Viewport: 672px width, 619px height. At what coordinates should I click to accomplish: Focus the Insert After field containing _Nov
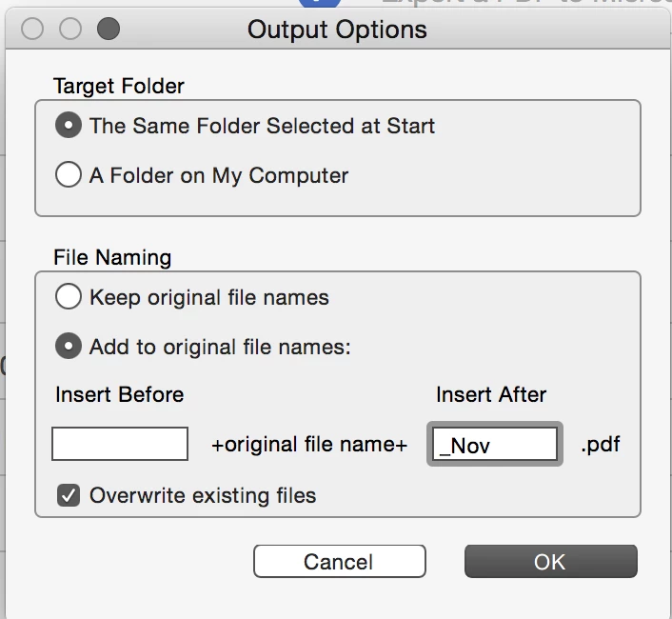click(x=495, y=444)
